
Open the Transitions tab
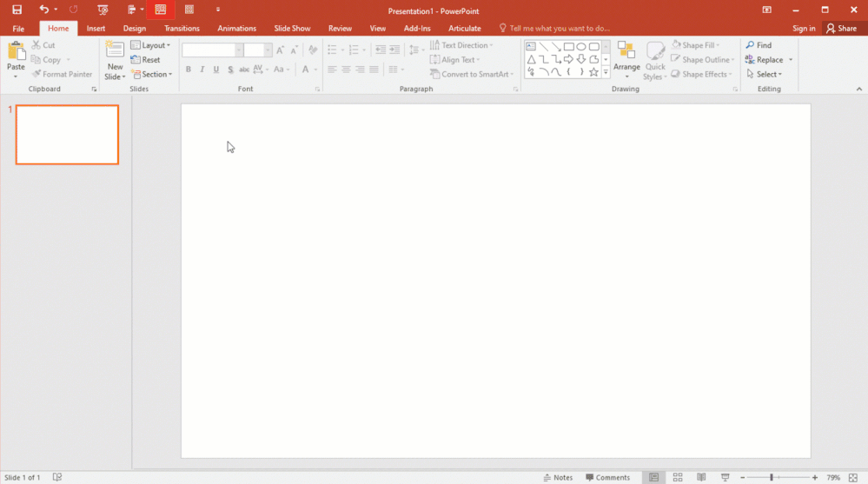pyautogui.click(x=182, y=29)
